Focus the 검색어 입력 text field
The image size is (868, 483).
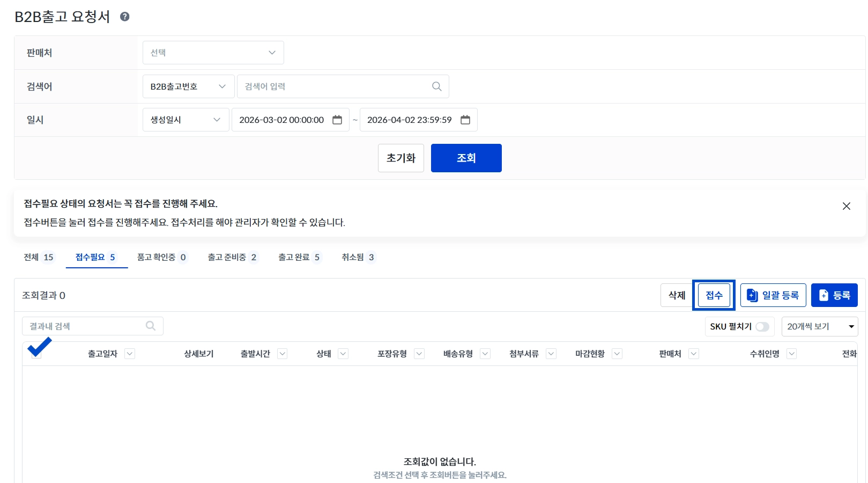point(343,86)
